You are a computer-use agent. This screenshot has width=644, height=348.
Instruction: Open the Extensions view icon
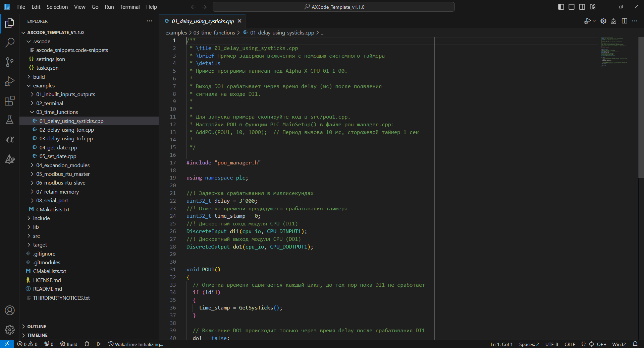10,101
